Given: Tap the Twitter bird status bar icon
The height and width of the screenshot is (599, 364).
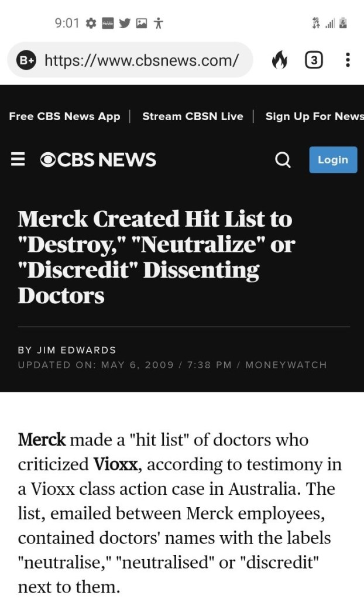Looking at the screenshot, I should click(x=125, y=23).
